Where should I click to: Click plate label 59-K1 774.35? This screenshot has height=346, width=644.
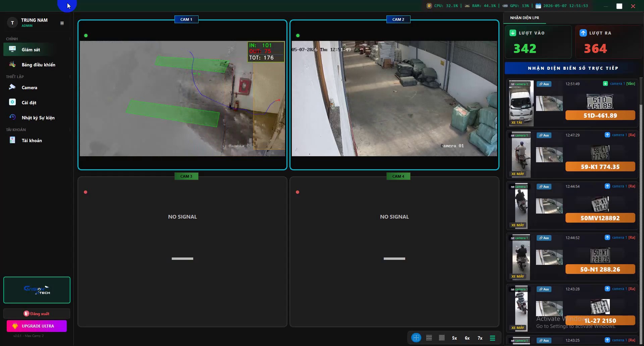coord(600,167)
